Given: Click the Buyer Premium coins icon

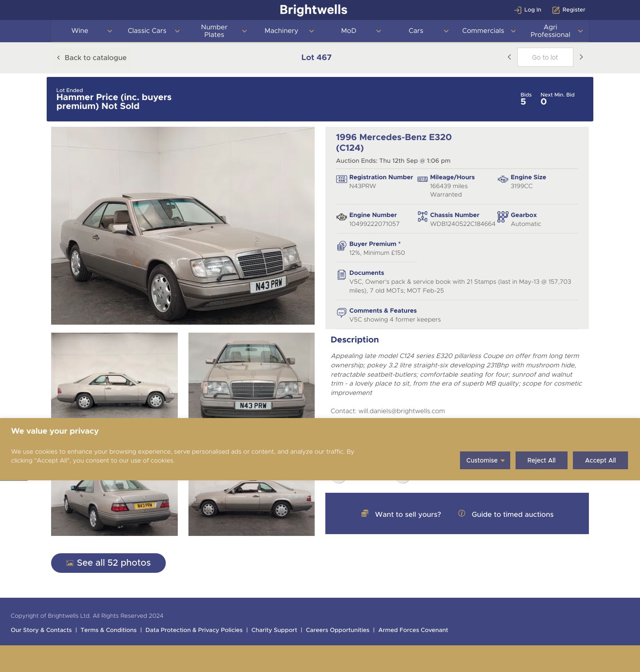Looking at the screenshot, I should click(341, 246).
